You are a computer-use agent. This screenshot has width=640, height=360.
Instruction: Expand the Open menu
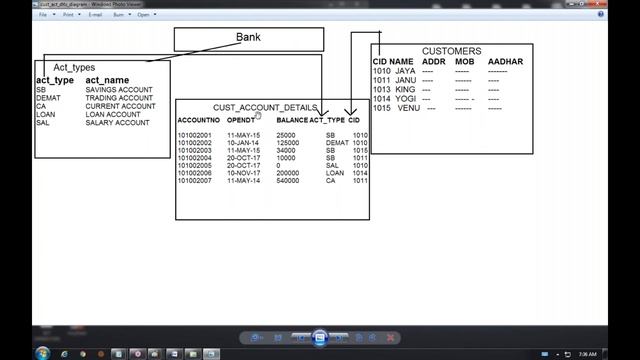click(x=147, y=15)
